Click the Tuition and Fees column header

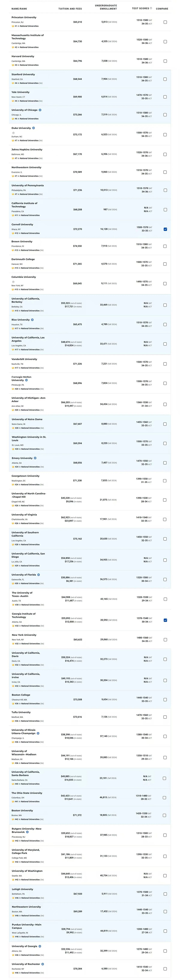pyautogui.click(x=70, y=8)
